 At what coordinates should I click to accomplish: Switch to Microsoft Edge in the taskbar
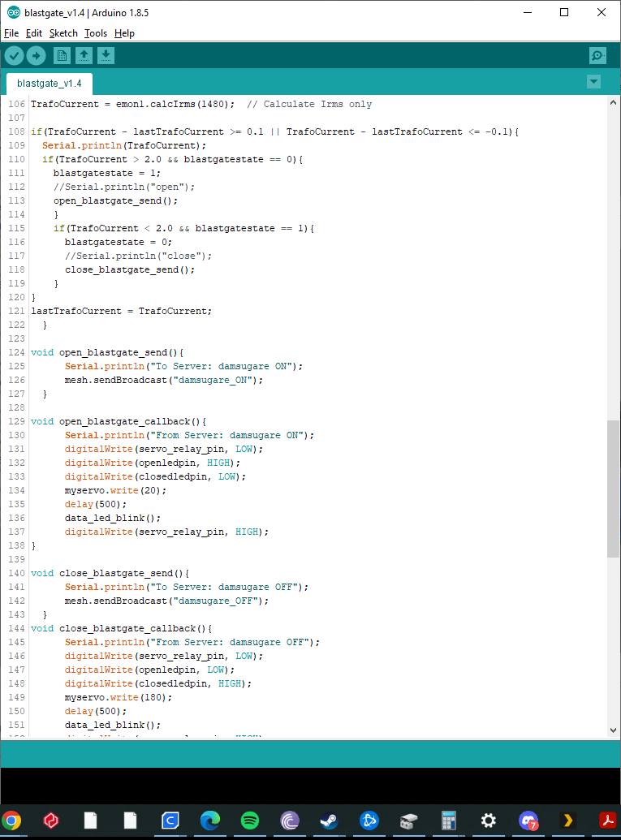click(210, 821)
